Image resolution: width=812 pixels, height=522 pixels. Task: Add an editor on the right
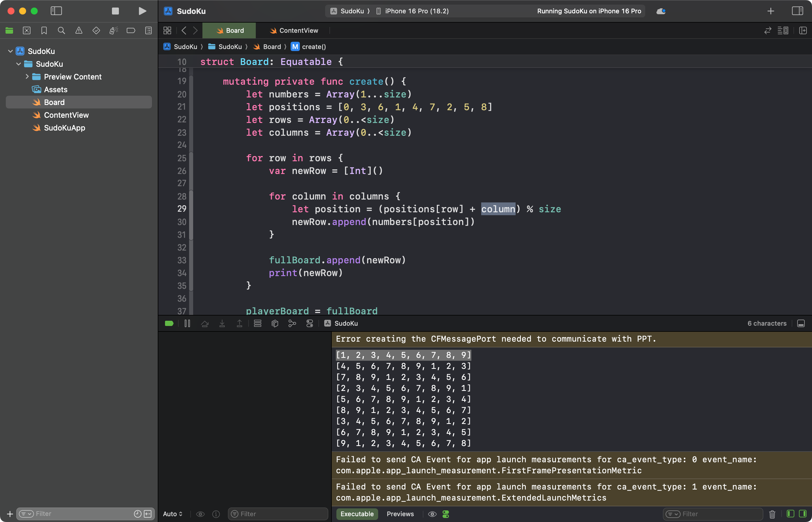point(803,30)
